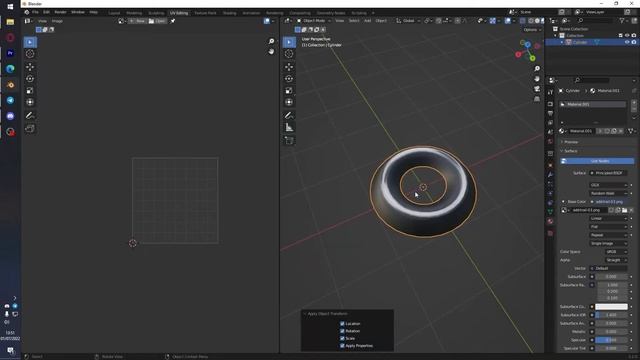640x360 pixels.
Task: Open the viewport Options dropdown
Action: (x=532, y=30)
